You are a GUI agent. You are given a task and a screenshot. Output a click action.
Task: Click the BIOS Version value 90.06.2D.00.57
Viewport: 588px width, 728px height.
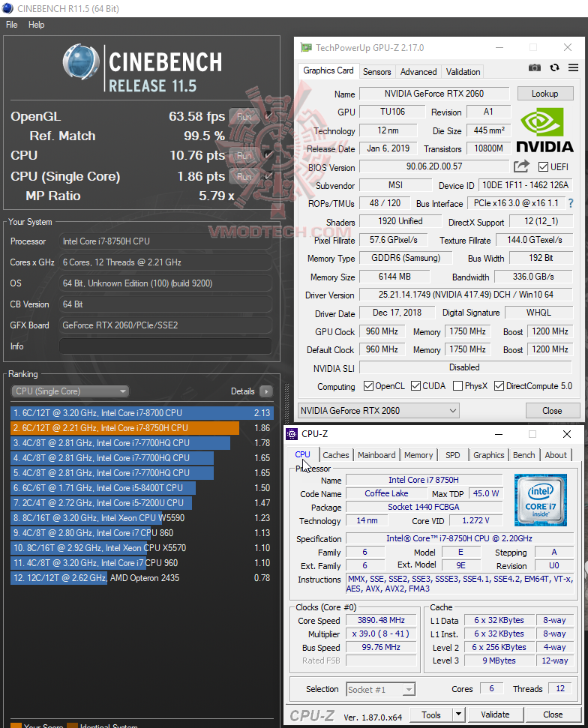coord(434,166)
